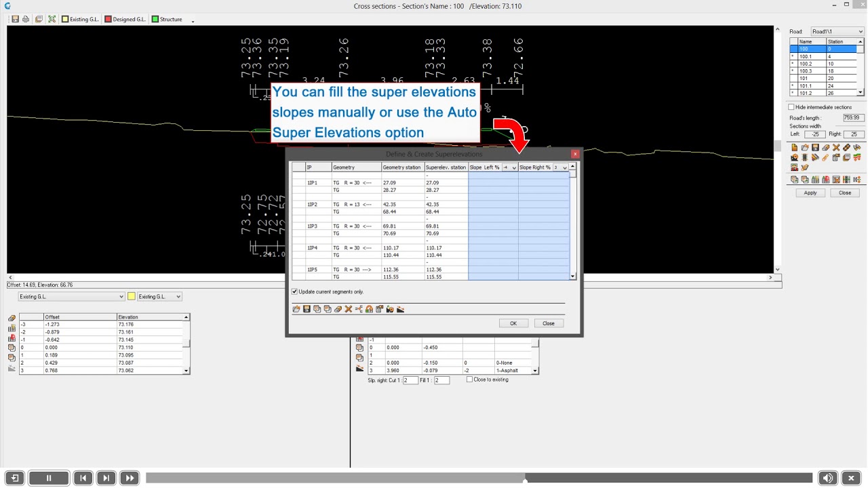Click the Close button in right panel
Screen dimensions: 868x488
point(845,192)
